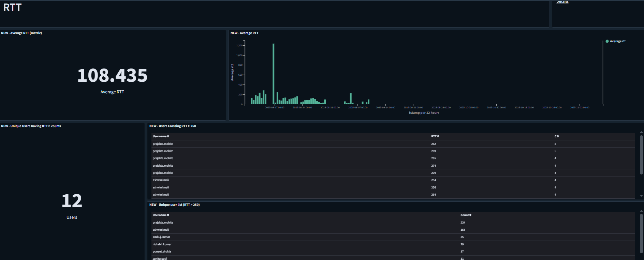Select the ambuj.kumar row in unique list
The width and height of the screenshot is (644, 260).
coord(161,237)
